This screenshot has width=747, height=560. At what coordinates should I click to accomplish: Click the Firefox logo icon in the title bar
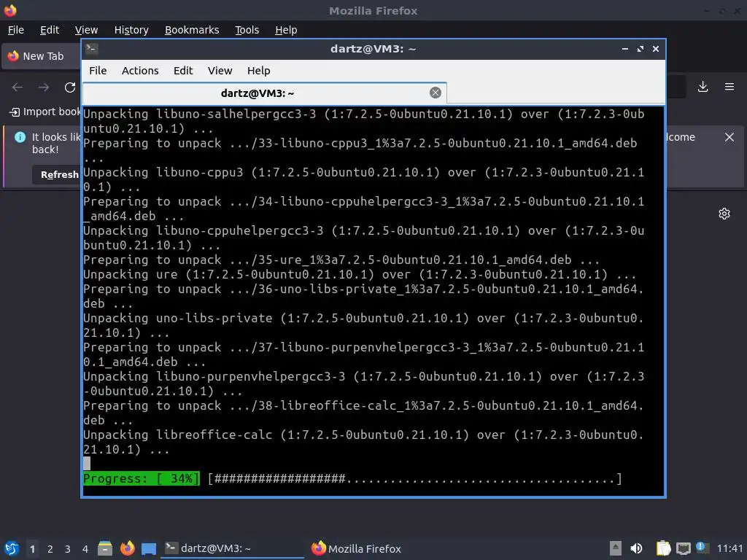[10, 10]
